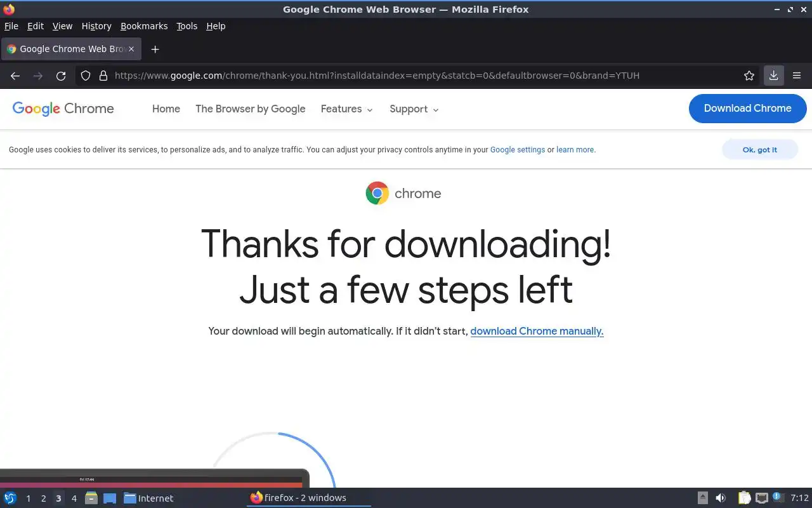Expand the Support dropdown in site nav
This screenshot has width=812, height=508.
(x=414, y=109)
